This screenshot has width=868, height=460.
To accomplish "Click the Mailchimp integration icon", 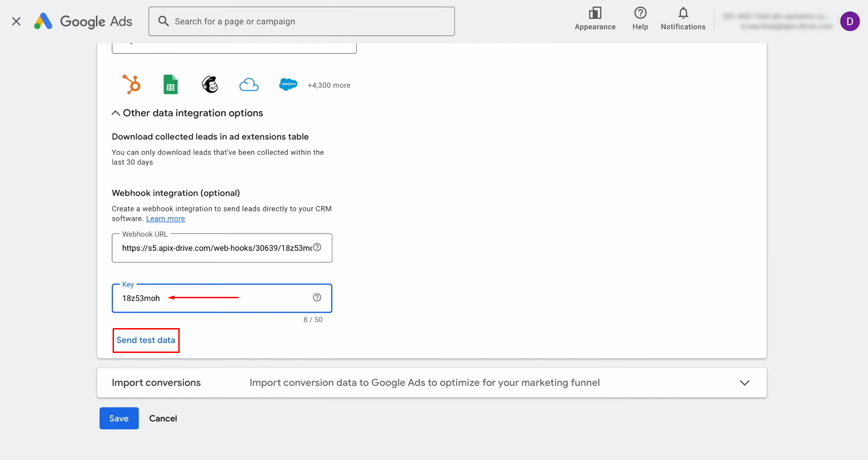I will click(210, 84).
